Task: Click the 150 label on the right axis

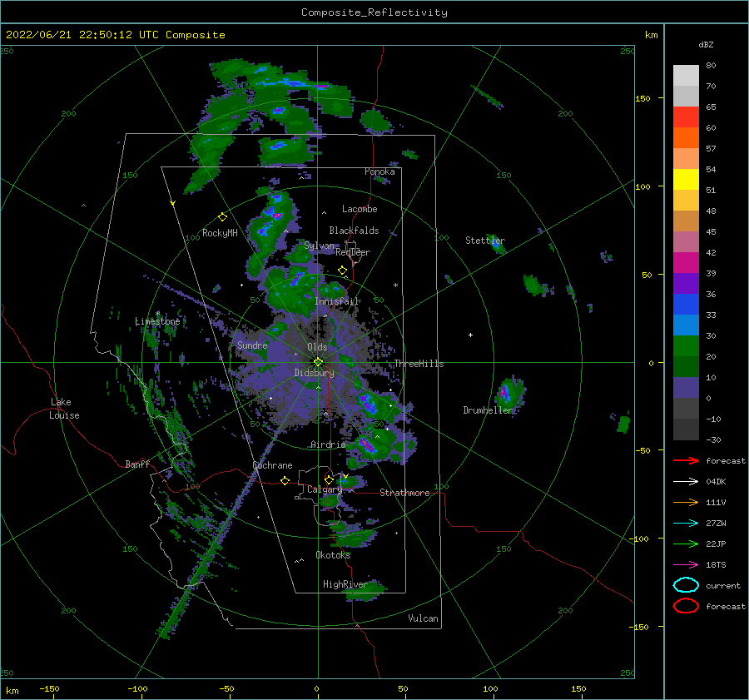Action: pos(642,98)
